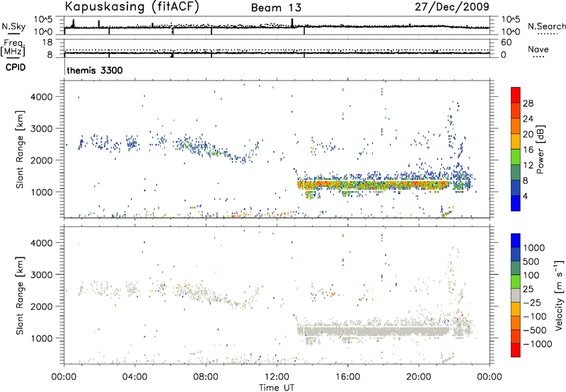Click the 100 tick on Velocity colorbar

pos(531,275)
